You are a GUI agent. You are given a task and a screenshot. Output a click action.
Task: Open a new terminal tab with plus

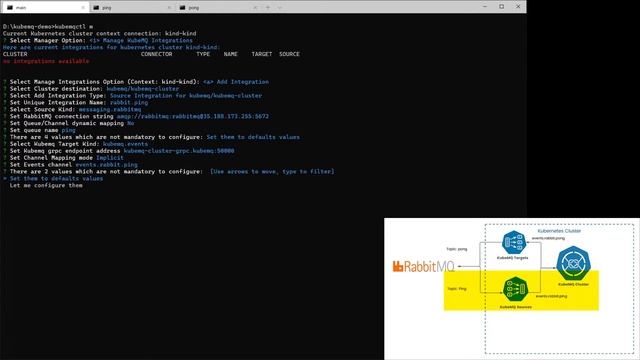268,7
